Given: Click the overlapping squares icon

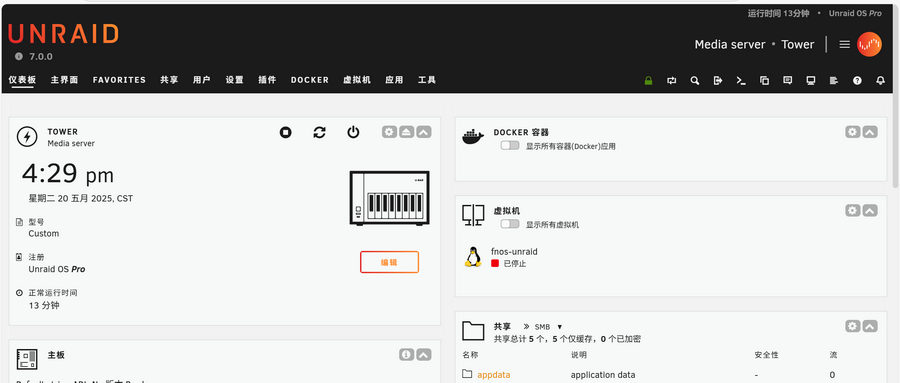Looking at the screenshot, I should pos(764,80).
